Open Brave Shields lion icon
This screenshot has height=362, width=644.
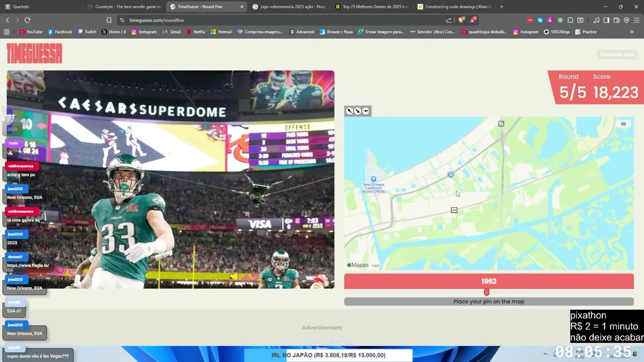(x=461, y=20)
